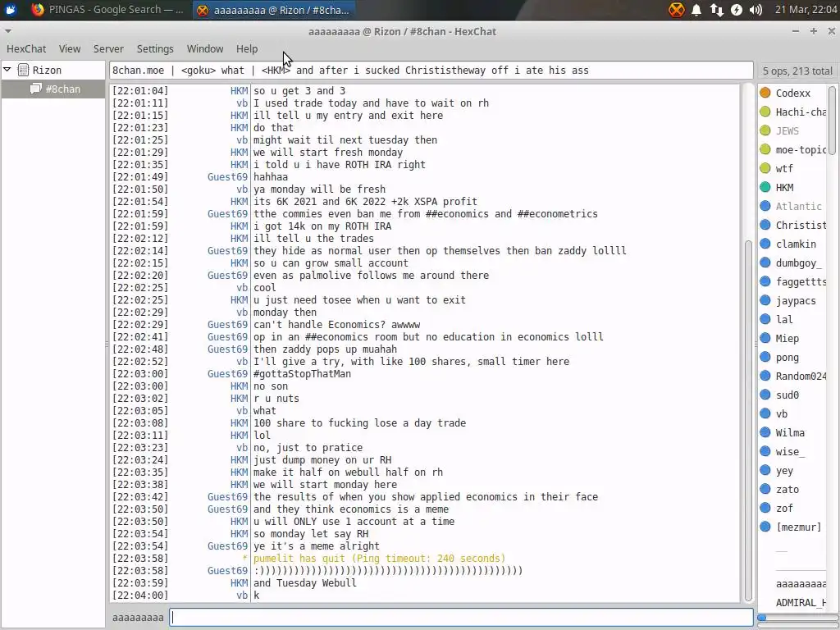Select user clamkin in user list
The height and width of the screenshot is (630, 840).
tap(796, 244)
